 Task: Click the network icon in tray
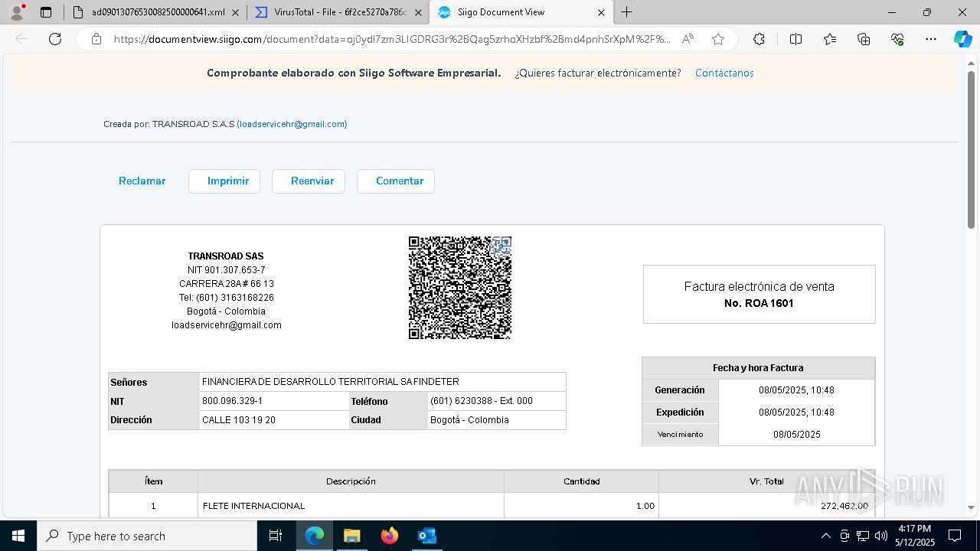click(x=863, y=536)
